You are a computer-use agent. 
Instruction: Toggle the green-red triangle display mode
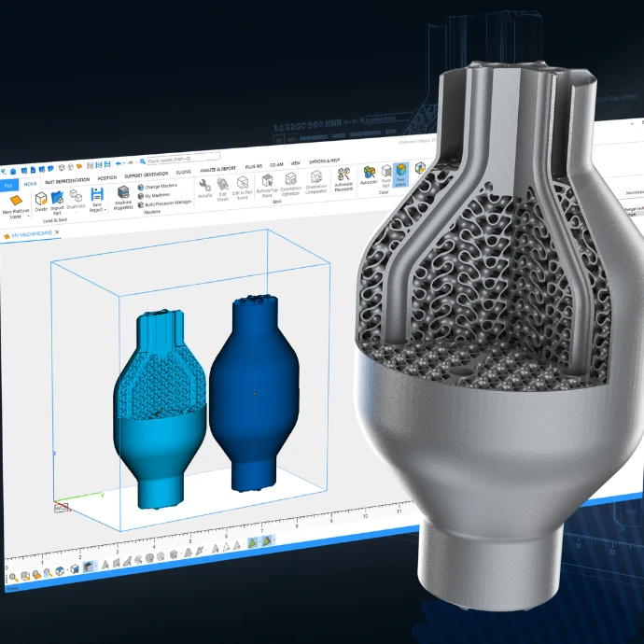coord(267,541)
